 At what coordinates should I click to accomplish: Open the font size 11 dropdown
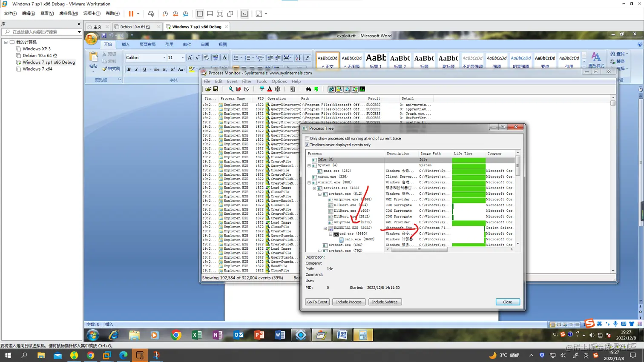[x=182, y=58]
